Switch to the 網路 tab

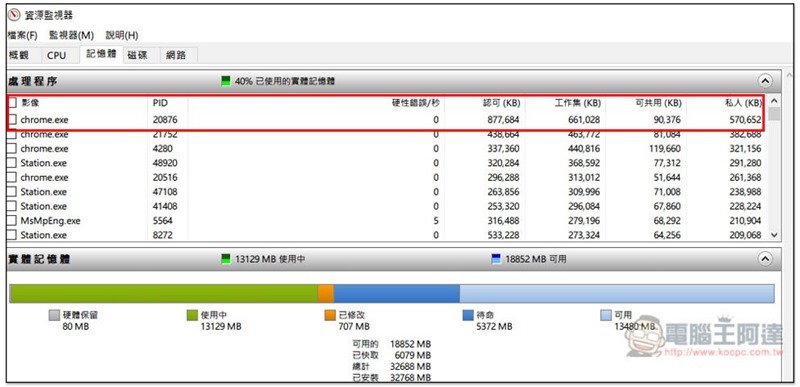[x=176, y=56]
